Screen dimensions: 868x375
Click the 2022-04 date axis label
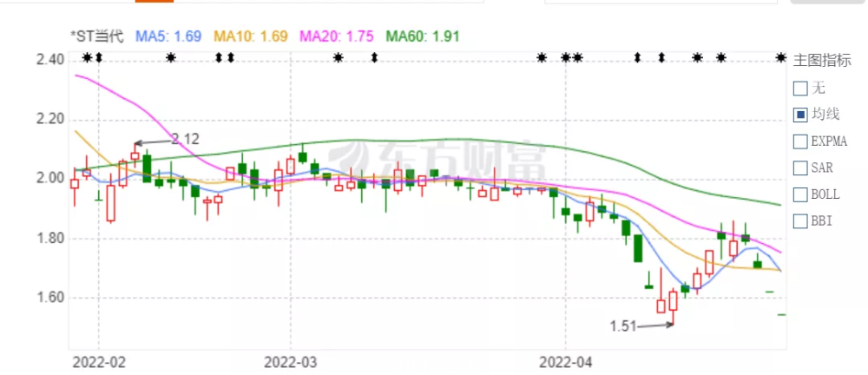pos(565,363)
